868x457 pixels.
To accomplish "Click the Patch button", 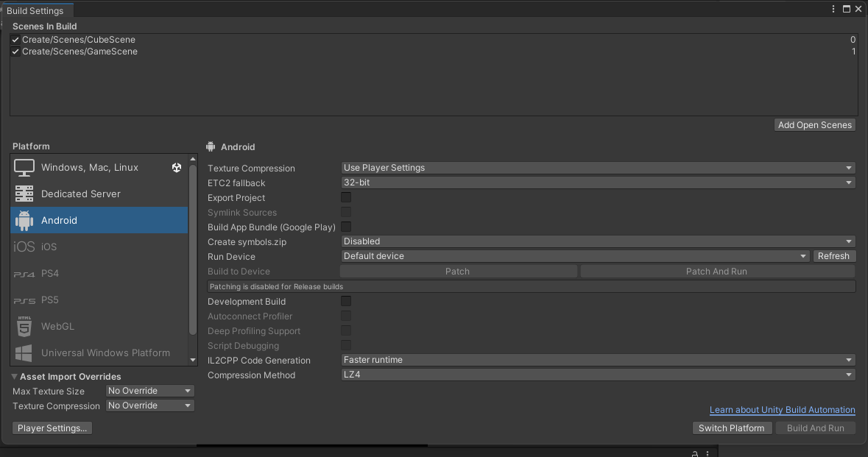I will pyautogui.click(x=458, y=271).
